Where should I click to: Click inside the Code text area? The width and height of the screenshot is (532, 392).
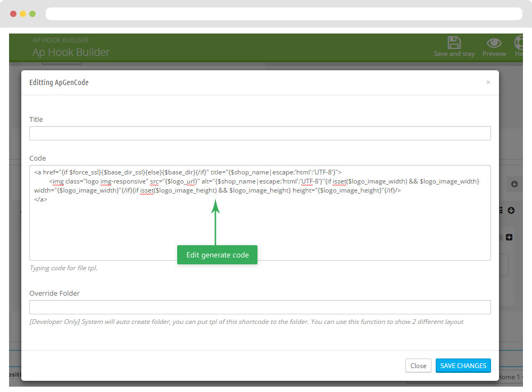260,229
